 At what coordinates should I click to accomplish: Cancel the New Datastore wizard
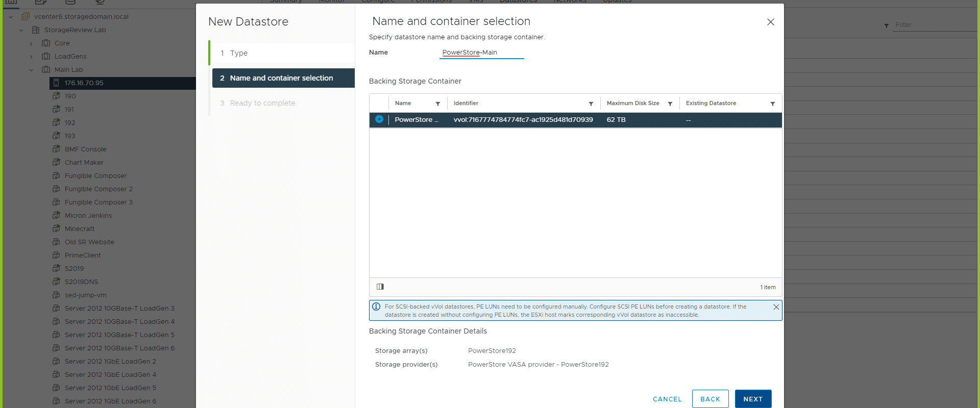(667, 399)
